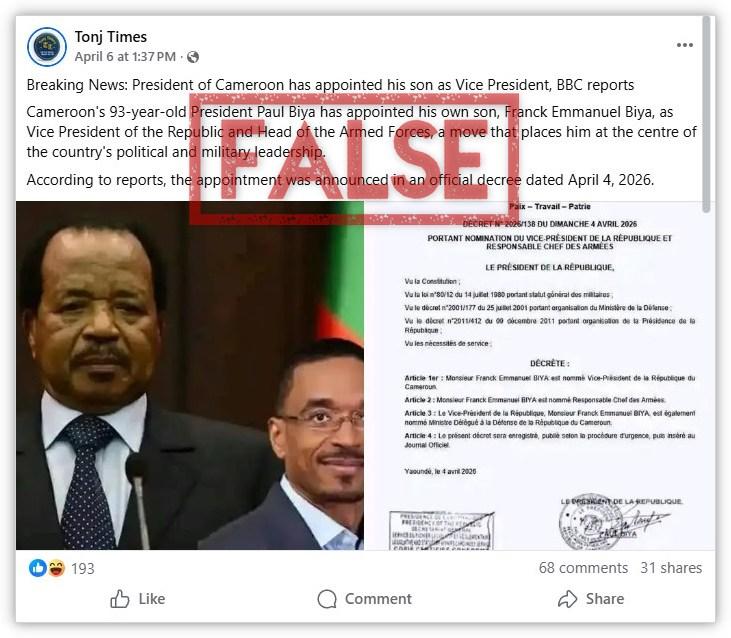
Task: Open the photo of Paul Biya
Action: click(190, 375)
